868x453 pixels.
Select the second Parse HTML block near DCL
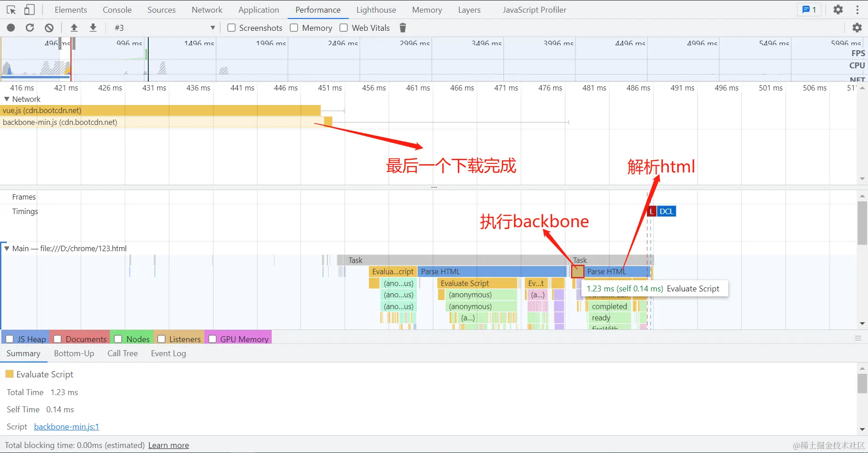click(617, 272)
